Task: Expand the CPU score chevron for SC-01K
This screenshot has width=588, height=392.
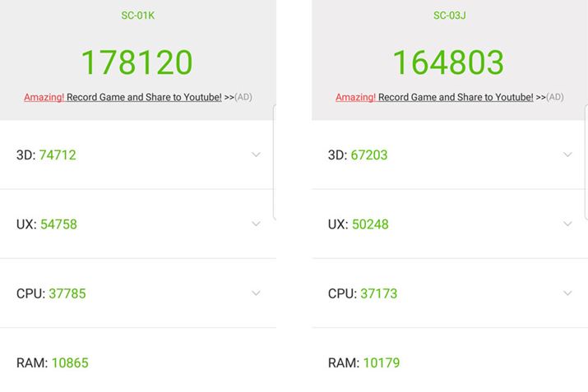Action: click(256, 293)
